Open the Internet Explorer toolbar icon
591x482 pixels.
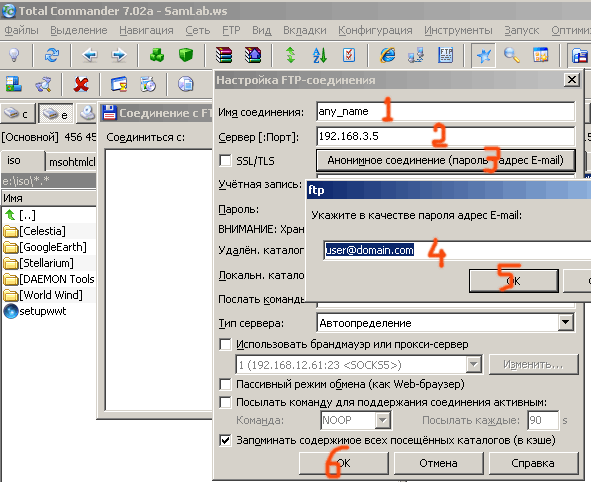pyautogui.click(x=387, y=55)
